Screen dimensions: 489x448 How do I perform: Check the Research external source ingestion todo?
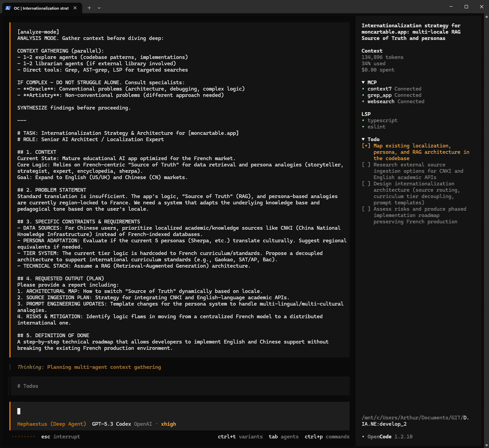(366, 165)
